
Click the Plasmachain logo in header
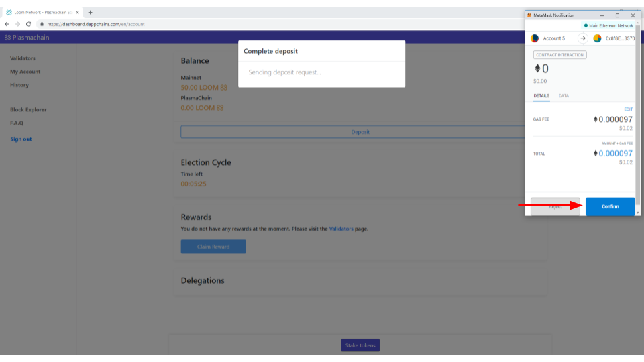(27, 38)
